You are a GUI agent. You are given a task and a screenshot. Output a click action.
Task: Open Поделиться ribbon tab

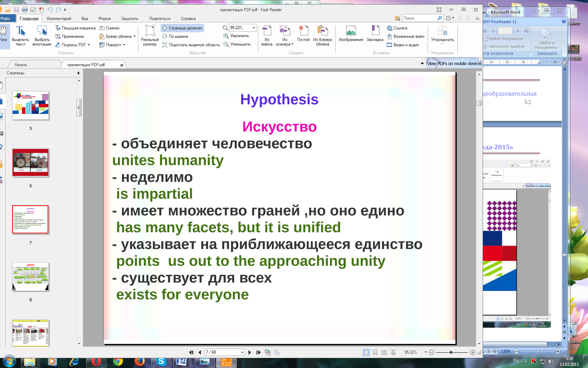coord(160,19)
